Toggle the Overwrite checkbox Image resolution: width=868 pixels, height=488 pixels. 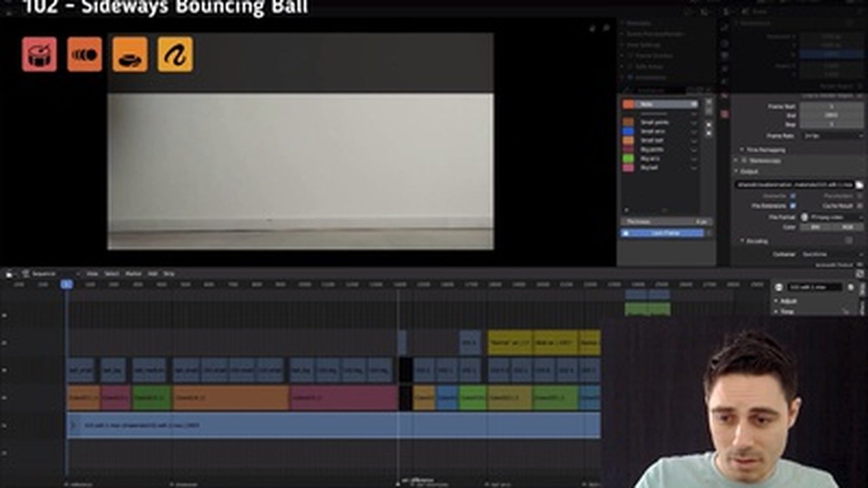coord(793,196)
